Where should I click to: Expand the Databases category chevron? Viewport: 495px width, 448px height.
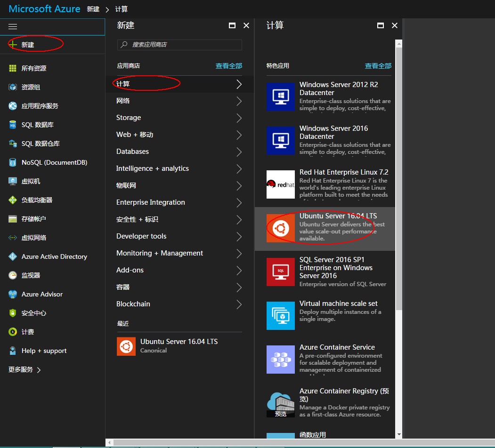tap(239, 152)
